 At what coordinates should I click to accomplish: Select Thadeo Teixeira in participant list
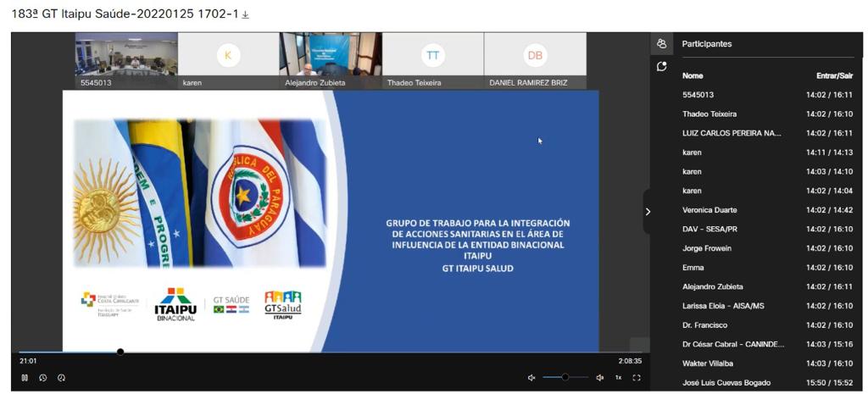(767, 114)
